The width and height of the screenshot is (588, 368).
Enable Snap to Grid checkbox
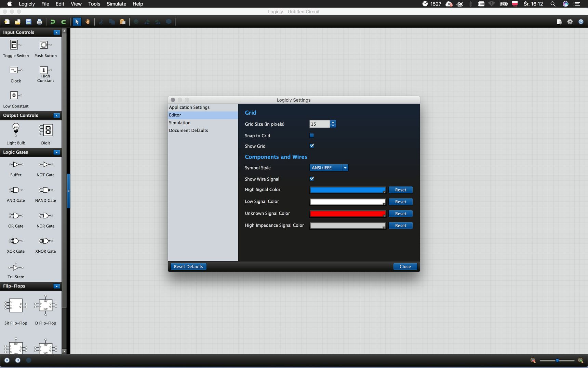(x=312, y=136)
